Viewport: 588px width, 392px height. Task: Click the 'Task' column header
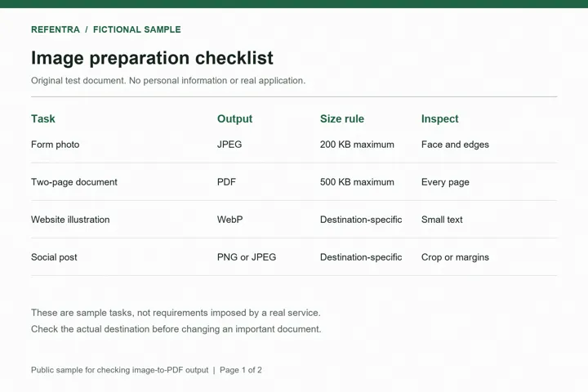pos(43,118)
